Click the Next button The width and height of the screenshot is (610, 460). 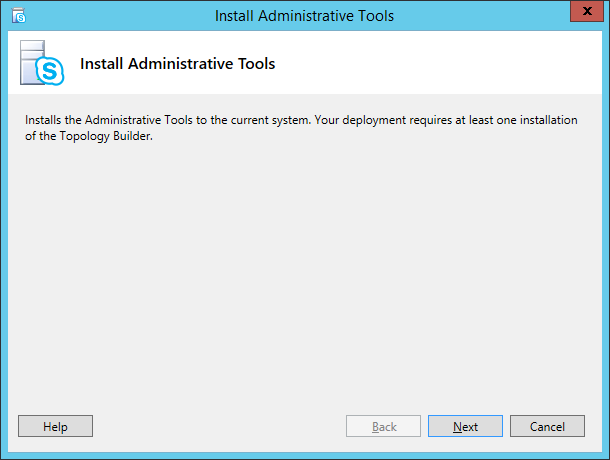click(x=465, y=426)
